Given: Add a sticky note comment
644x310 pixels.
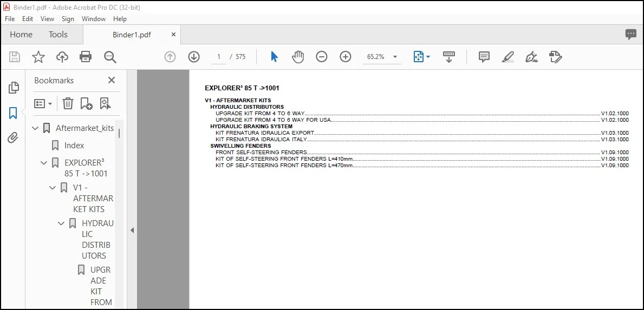Looking at the screenshot, I should click(x=484, y=57).
